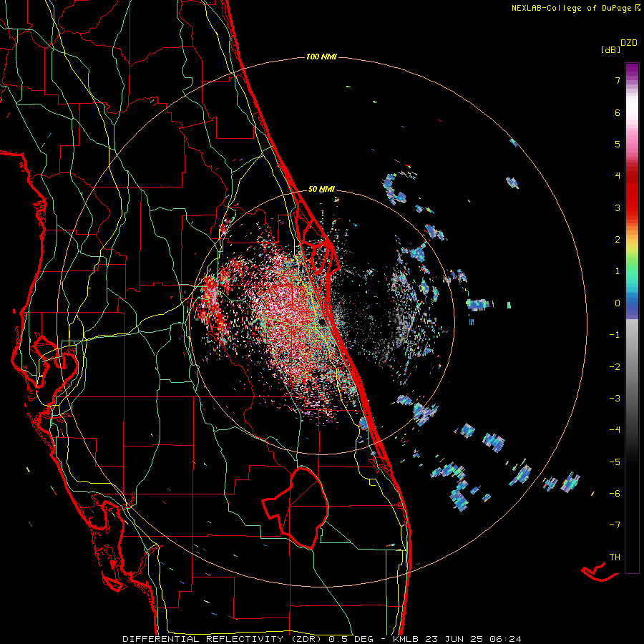This screenshot has height=644, width=644.
Task: Pick the light gray band near -2 dB
Action: 632,361
